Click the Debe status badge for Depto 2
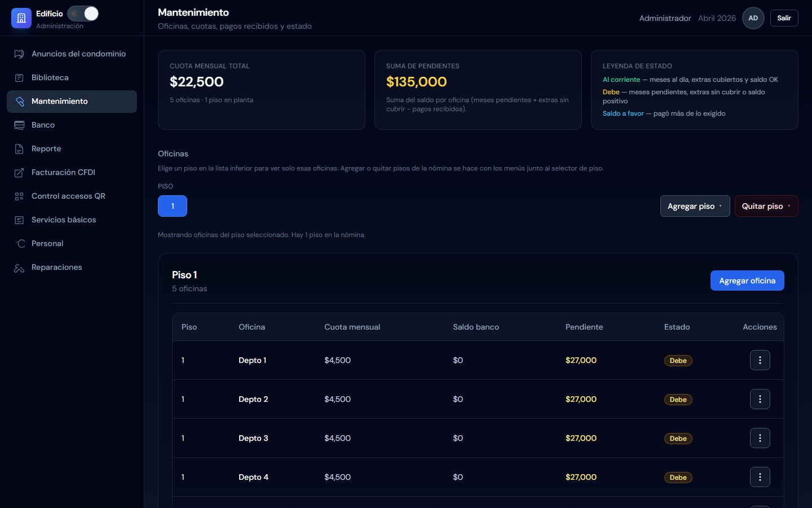 (678, 400)
